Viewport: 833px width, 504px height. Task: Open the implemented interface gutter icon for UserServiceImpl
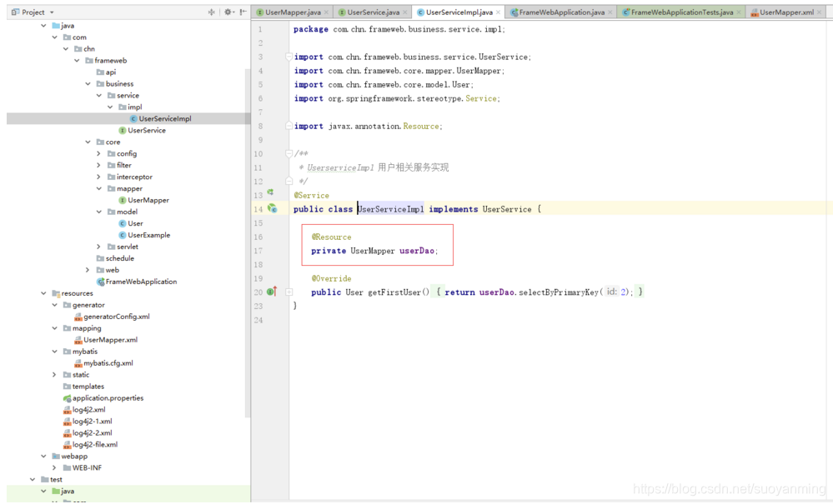tap(272, 209)
